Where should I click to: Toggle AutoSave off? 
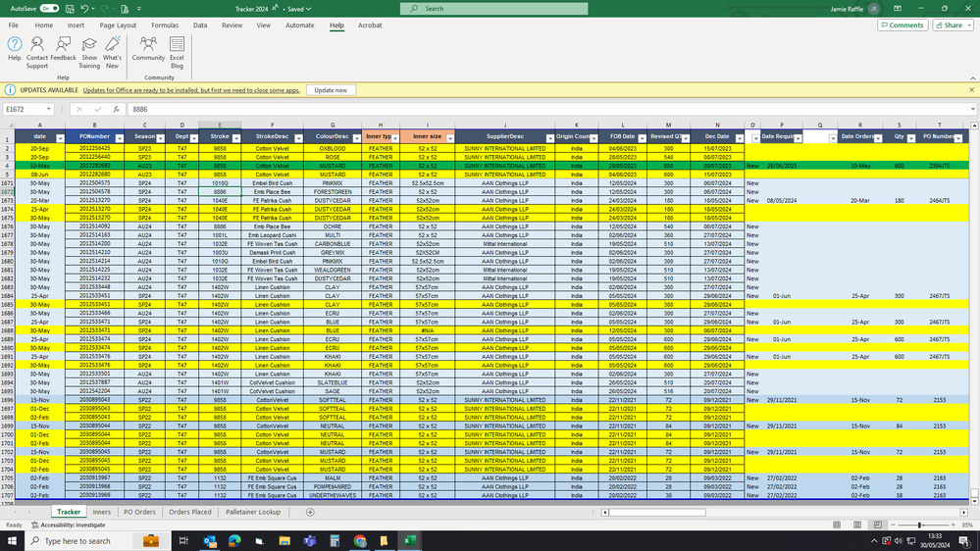[49, 9]
